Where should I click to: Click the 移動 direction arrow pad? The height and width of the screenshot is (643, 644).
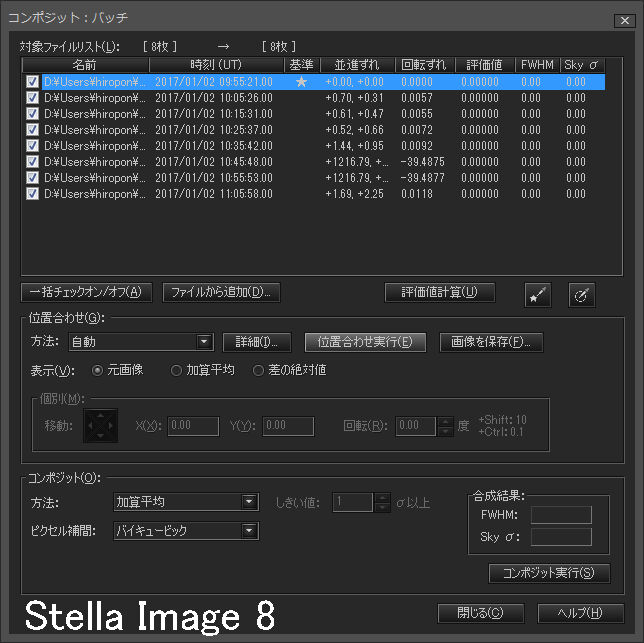tap(101, 425)
